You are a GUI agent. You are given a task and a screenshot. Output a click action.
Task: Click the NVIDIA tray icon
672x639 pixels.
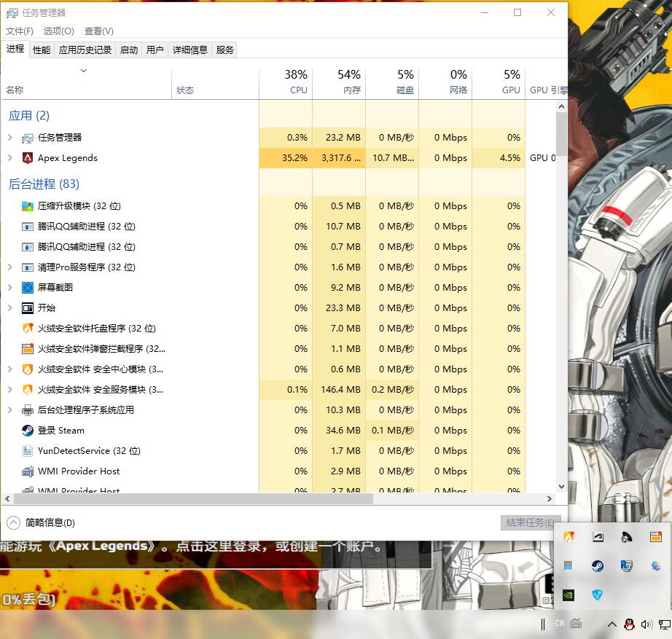[x=569, y=595]
